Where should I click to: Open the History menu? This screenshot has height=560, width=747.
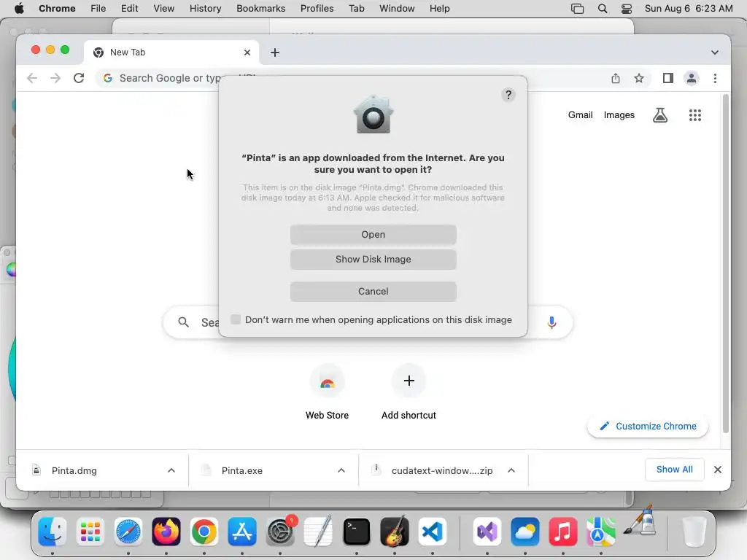pos(205,9)
